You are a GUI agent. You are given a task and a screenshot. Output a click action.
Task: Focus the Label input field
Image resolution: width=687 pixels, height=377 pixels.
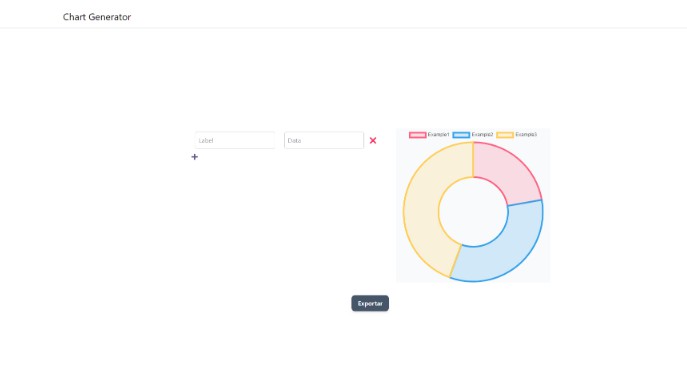point(235,140)
